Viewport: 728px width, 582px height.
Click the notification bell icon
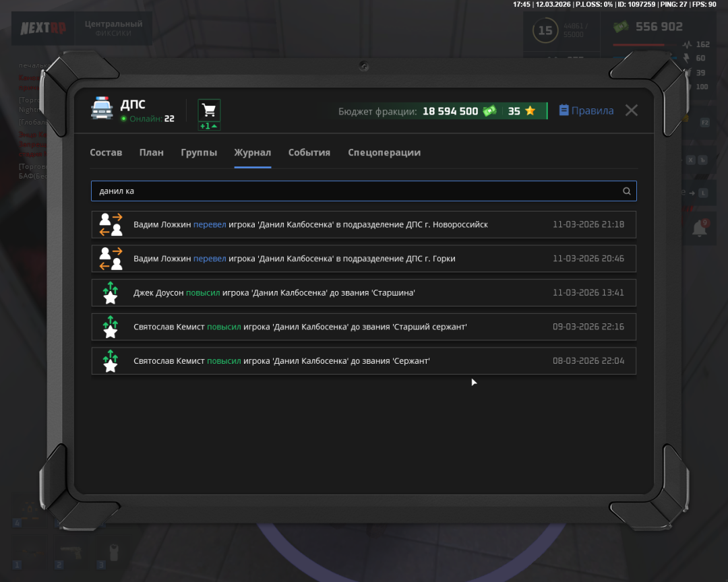(699, 229)
